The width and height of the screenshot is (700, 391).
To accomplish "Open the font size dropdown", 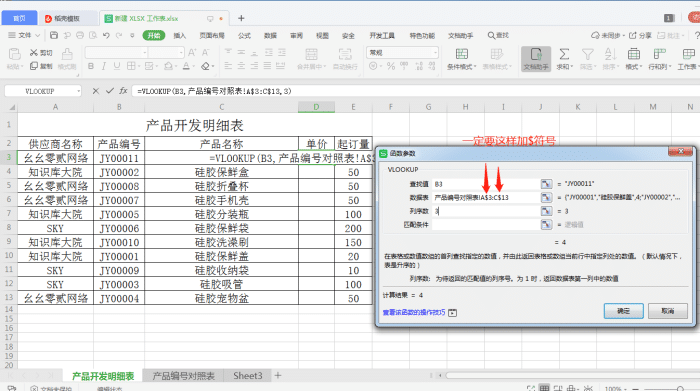I will pyautogui.click(x=181, y=53).
